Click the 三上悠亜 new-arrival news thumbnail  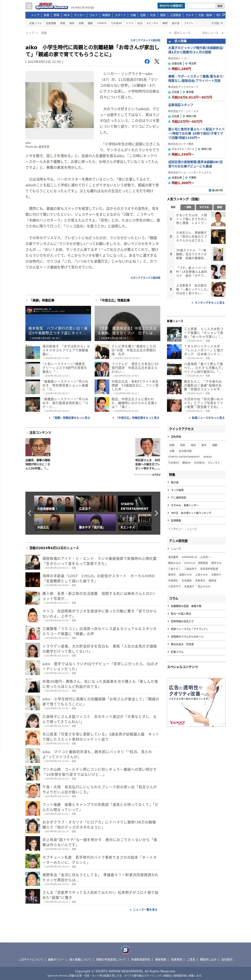coord(174,334)
